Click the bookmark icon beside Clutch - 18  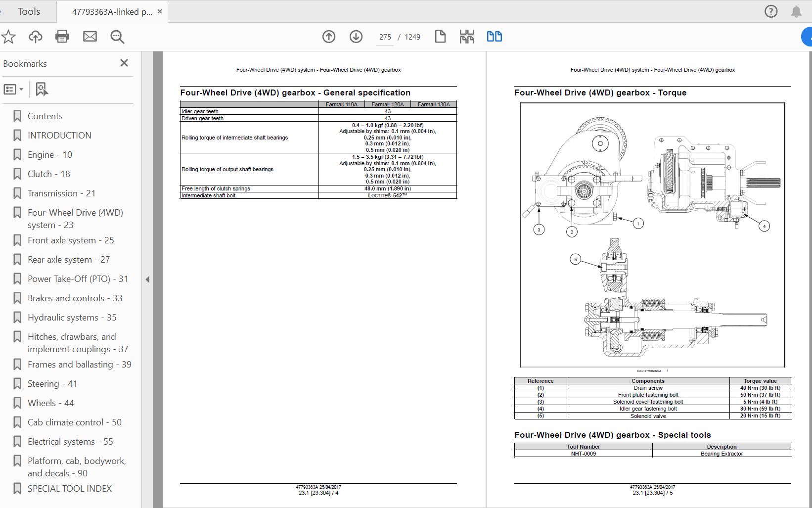pos(17,174)
